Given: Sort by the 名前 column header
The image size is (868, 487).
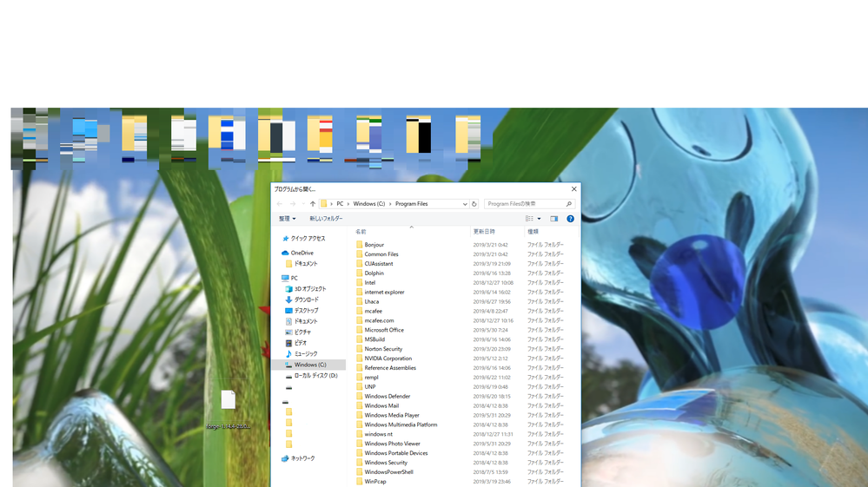Looking at the screenshot, I should click(x=361, y=232).
